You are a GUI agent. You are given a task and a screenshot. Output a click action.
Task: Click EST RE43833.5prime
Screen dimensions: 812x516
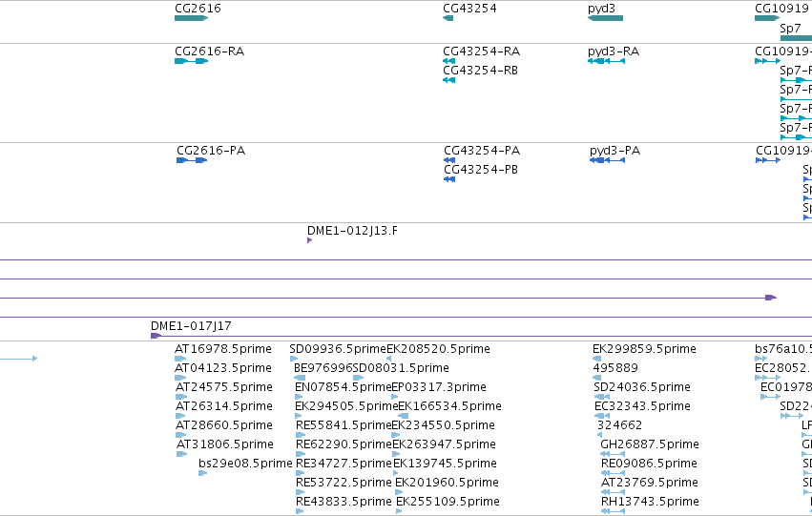pyautogui.click(x=344, y=502)
